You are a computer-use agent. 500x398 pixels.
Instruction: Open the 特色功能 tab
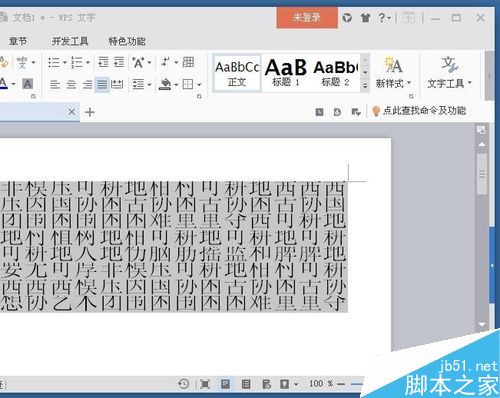tap(127, 41)
